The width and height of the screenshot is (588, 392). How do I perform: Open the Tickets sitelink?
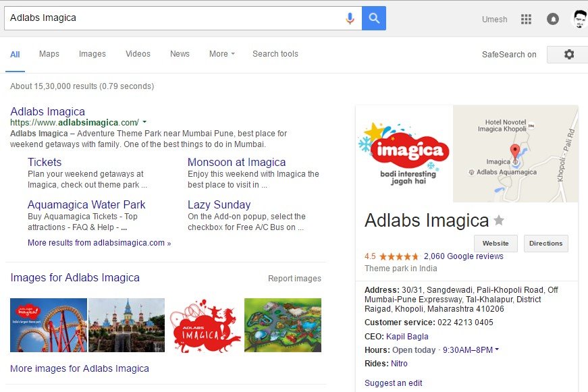tap(45, 162)
